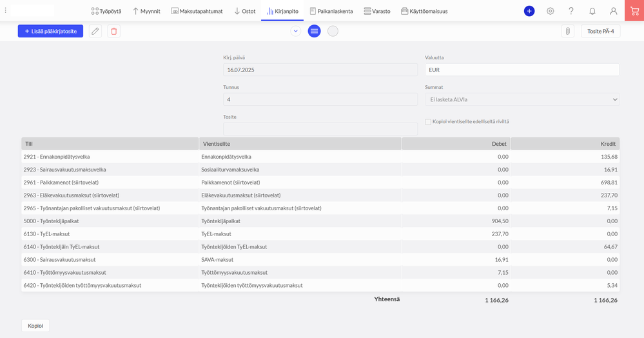Expand the round chevron-down button
Viewport: 644px width, 338px height.
click(x=295, y=31)
